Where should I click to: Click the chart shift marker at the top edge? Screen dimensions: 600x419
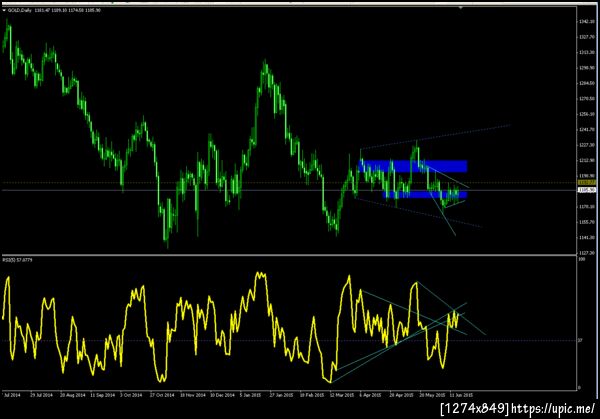pos(461,8)
